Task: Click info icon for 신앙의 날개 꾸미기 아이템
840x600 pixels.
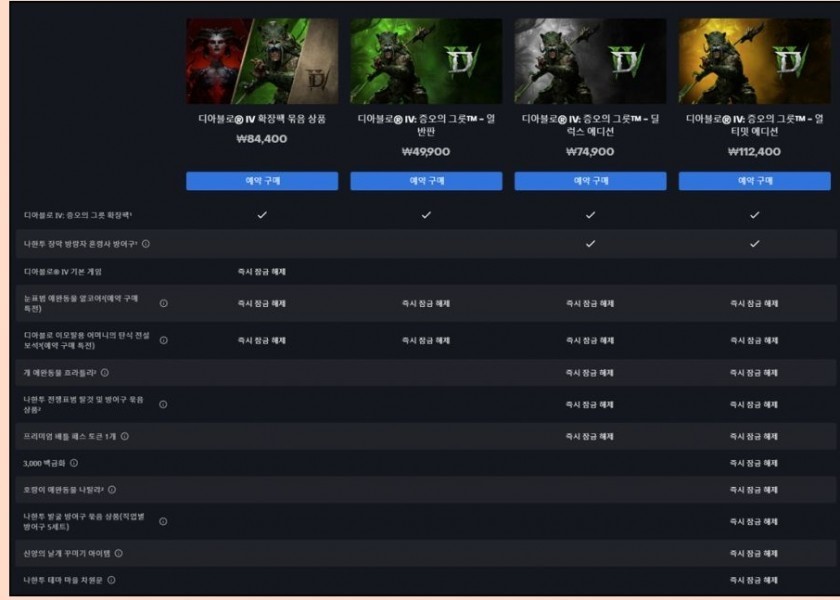Action: pos(119,553)
